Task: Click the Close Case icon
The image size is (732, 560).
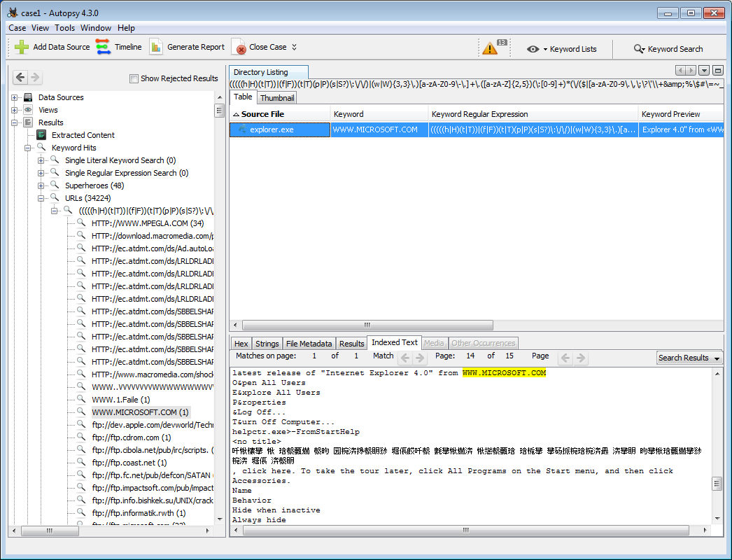Action: tap(239, 48)
